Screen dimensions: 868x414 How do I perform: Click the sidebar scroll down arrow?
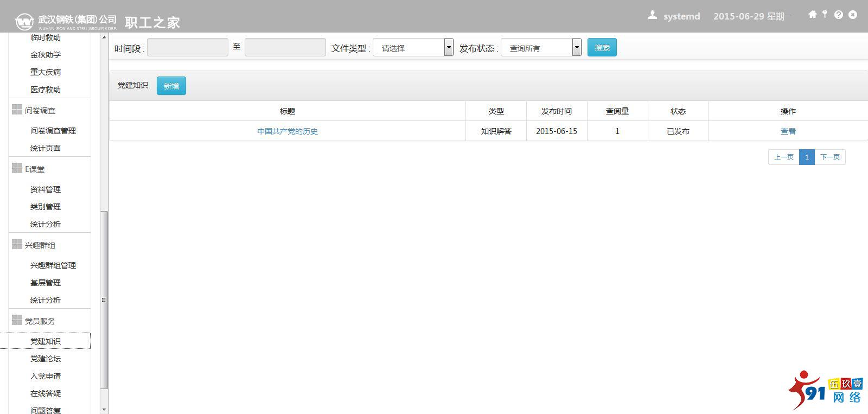point(104,409)
